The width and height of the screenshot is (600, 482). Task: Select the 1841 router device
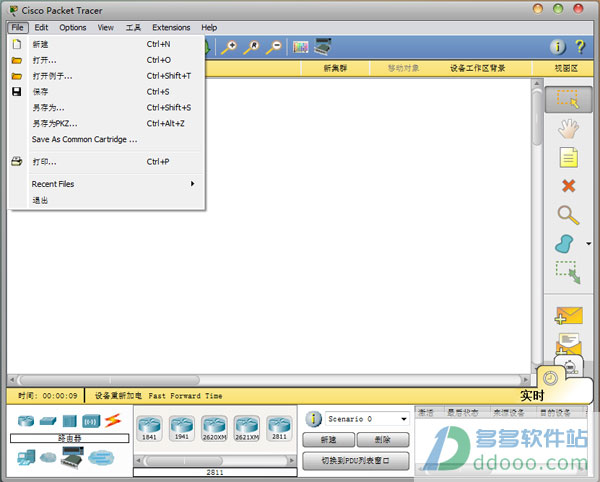149,428
